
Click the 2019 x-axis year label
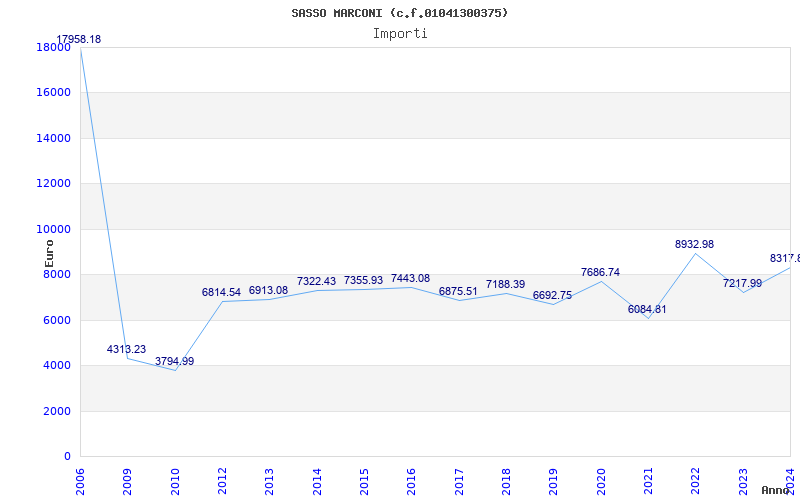tap(554, 482)
